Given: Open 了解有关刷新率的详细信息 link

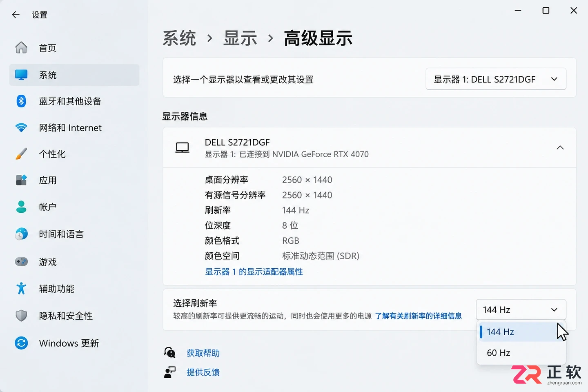Looking at the screenshot, I should point(419,316).
